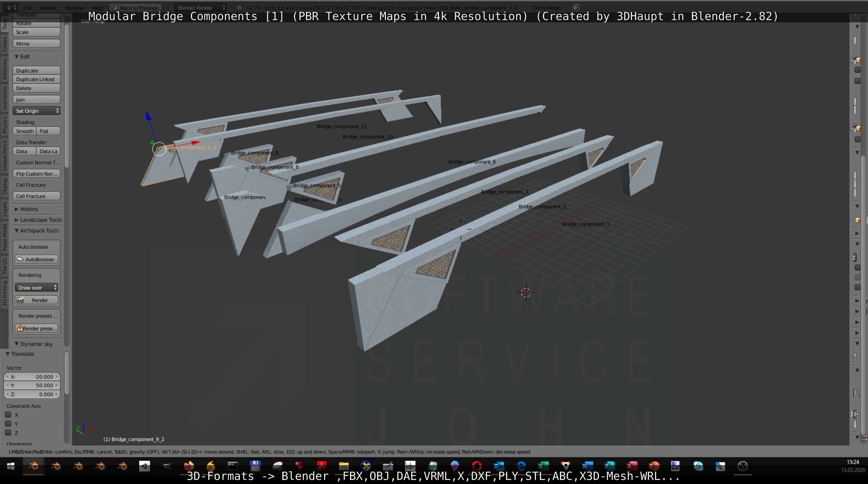Click the warning Render presets button
This screenshot has height=484, width=868.
click(x=36, y=328)
